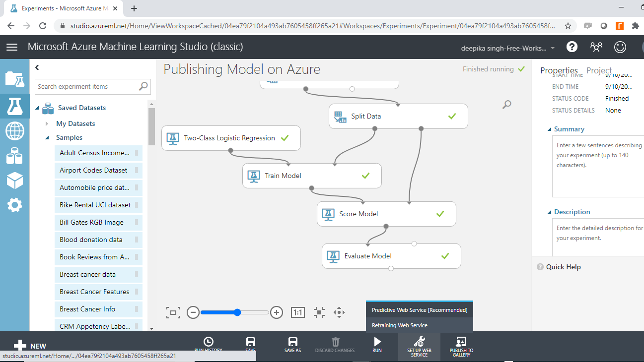Open the Settings gear sidebar icon
This screenshot has height=362, width=644.
point(14,205)
